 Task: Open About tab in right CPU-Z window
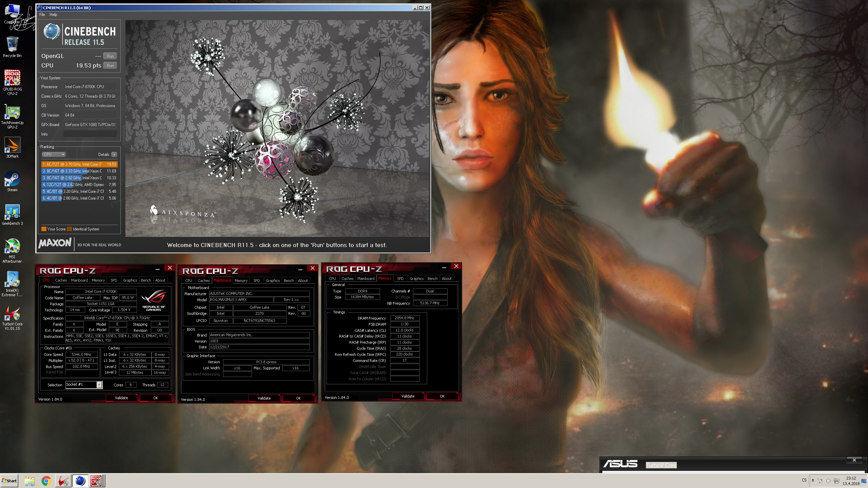447,279
